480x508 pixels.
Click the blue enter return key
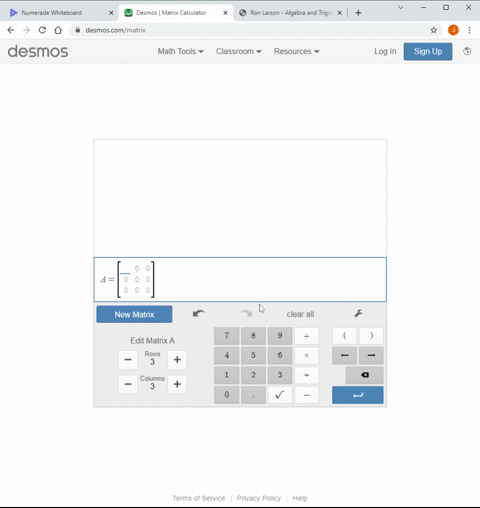(x=358, y=395)
